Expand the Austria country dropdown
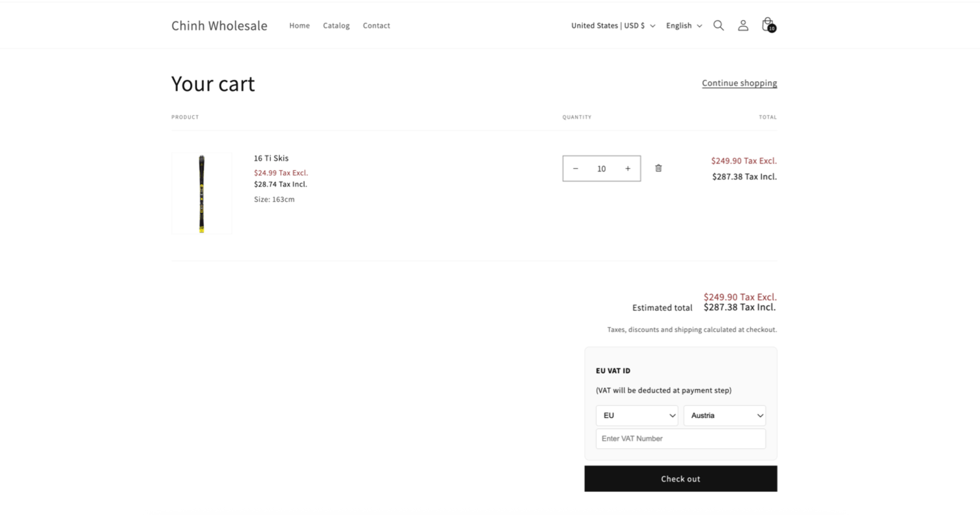The width and height of the screenshot is (980, 515). [x=725, y=416]
